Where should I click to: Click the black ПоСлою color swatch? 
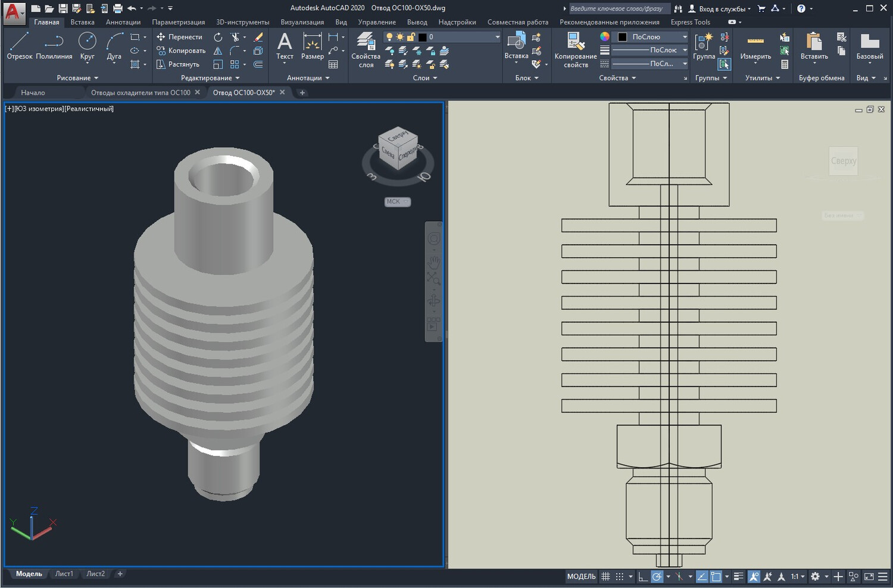(622, 37)
